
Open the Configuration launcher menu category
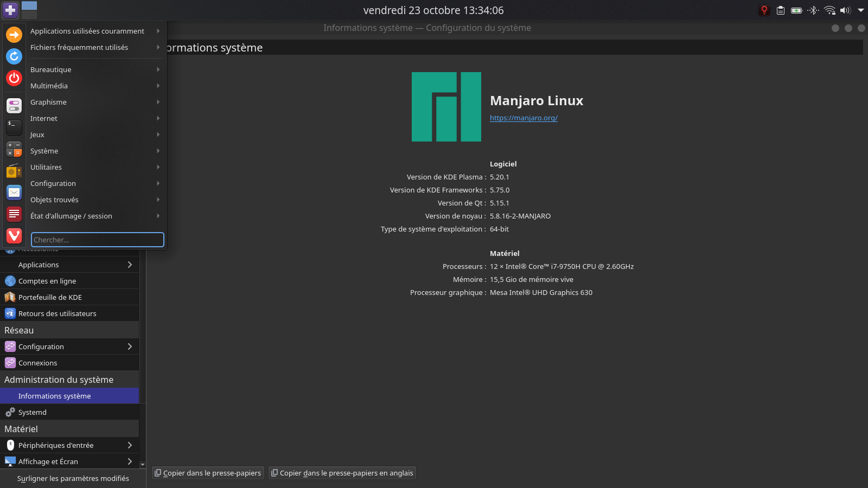95,183
